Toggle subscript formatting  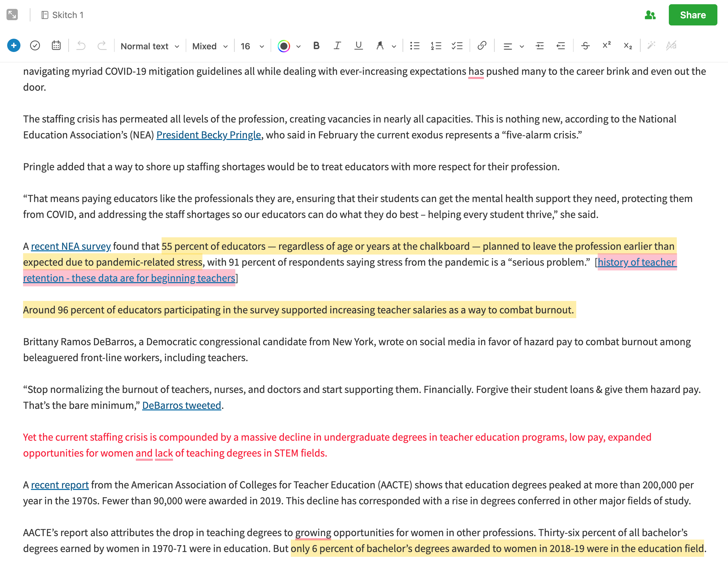628,46
